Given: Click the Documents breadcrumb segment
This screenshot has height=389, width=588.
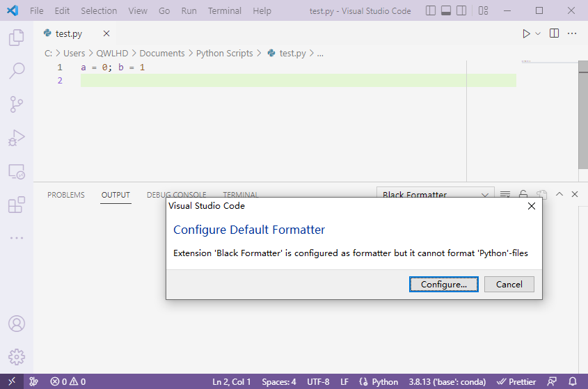Looking at the screenshot, I should 162,54.
